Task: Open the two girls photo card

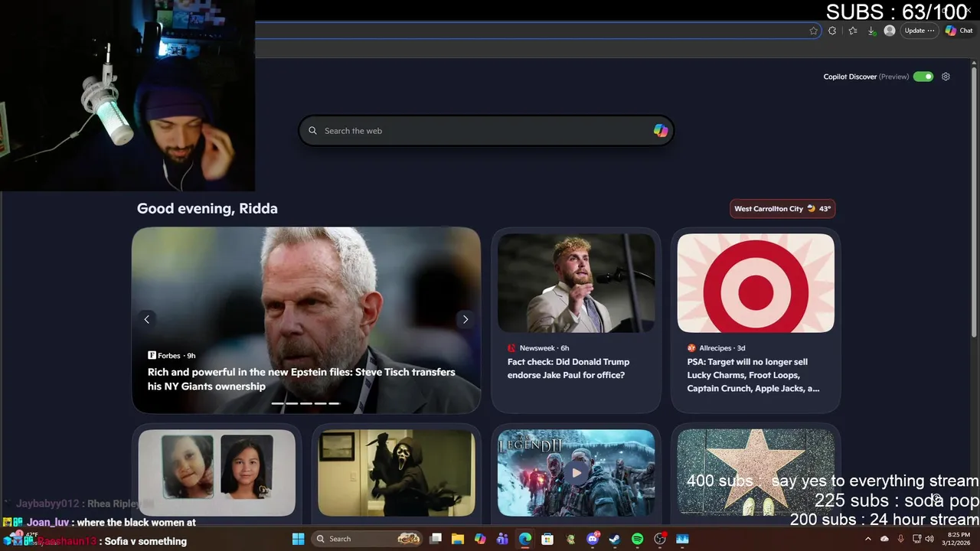Action: pos(217,473)
